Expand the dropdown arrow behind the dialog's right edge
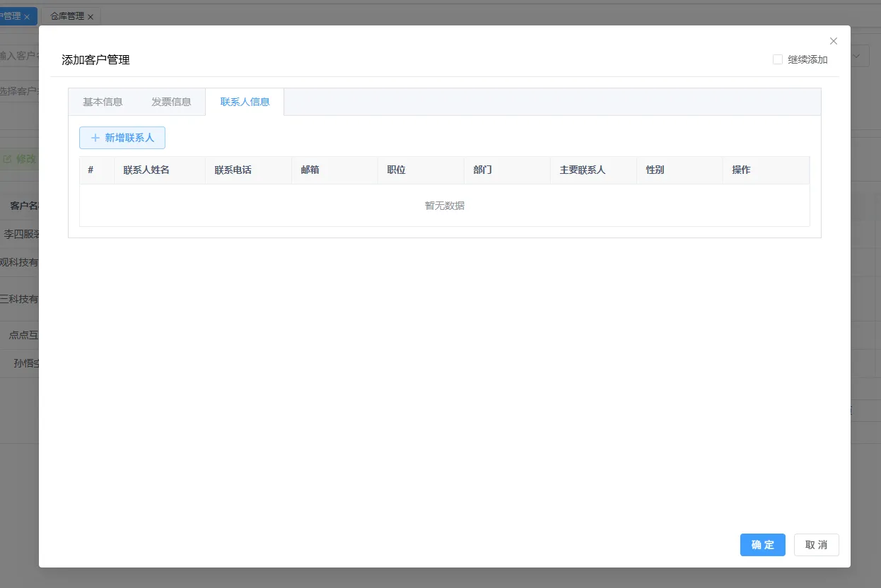The image size is (881, 588). pos(858,57)
